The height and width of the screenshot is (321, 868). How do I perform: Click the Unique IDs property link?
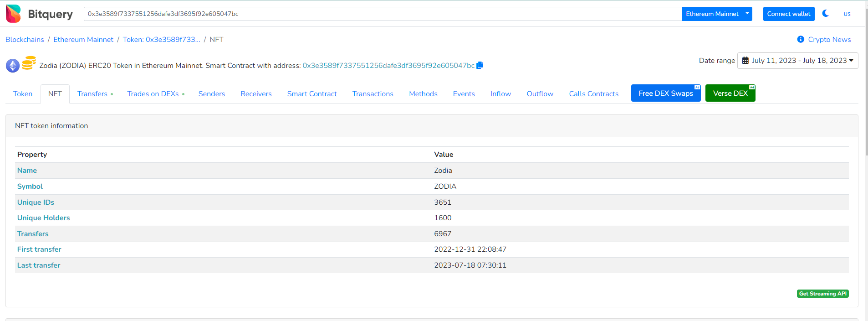tap(36, 202)
